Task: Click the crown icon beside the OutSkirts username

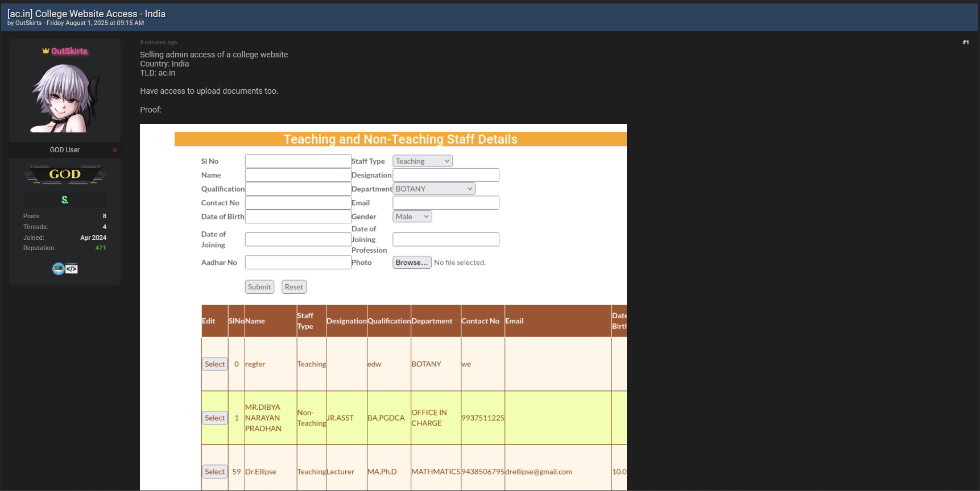Action: click(x=46, y=51)
